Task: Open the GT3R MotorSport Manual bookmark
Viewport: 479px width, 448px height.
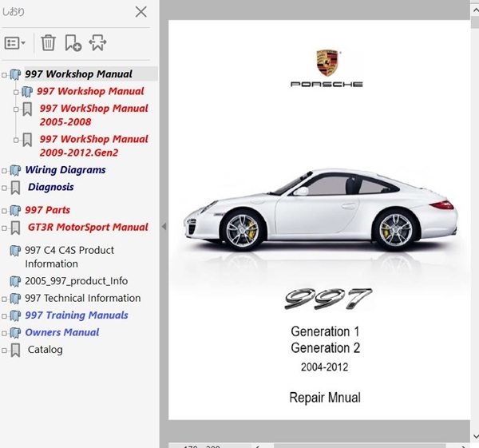Action: [x=88, y=227]
